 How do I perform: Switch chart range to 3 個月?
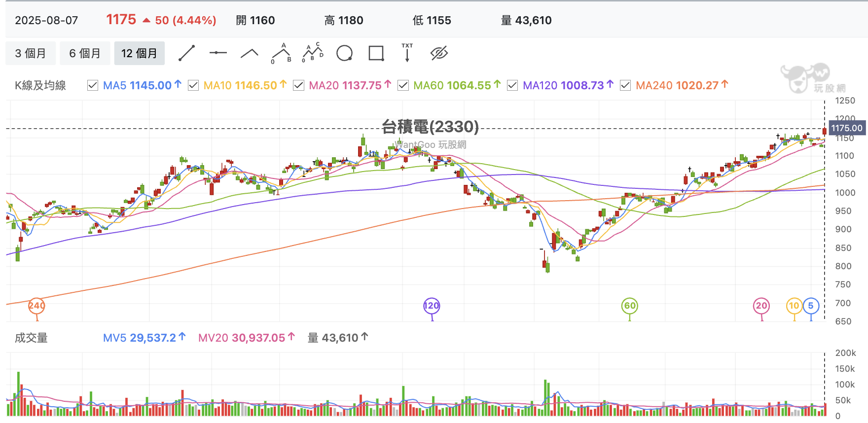point(31,53)
